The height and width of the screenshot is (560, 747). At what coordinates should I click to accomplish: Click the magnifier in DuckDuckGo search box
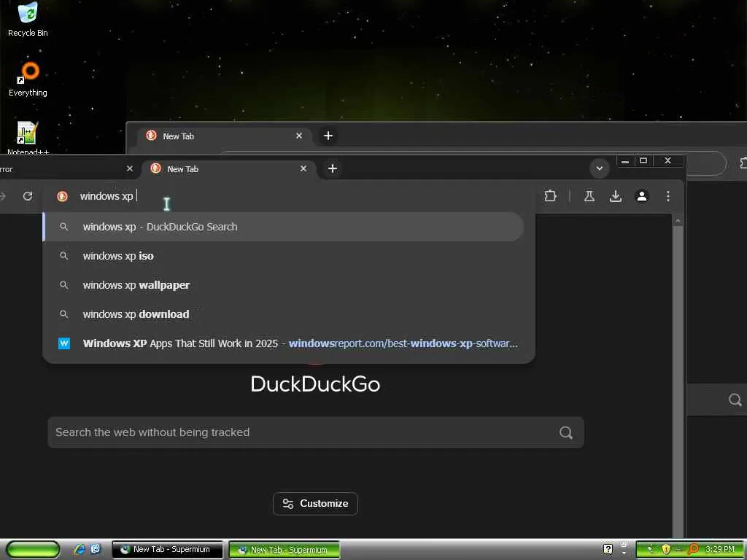[x=566, y=432]
